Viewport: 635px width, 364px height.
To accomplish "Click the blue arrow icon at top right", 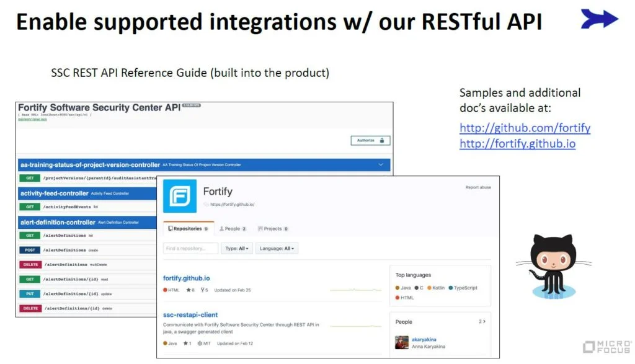I will (599, 19).
